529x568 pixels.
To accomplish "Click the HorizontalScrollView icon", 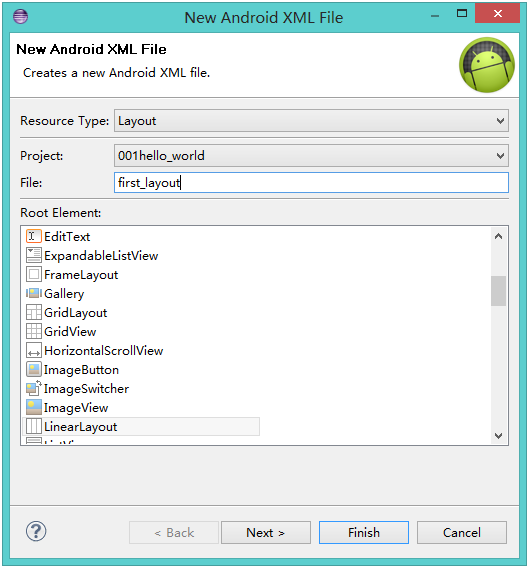I will click(34, 351).
